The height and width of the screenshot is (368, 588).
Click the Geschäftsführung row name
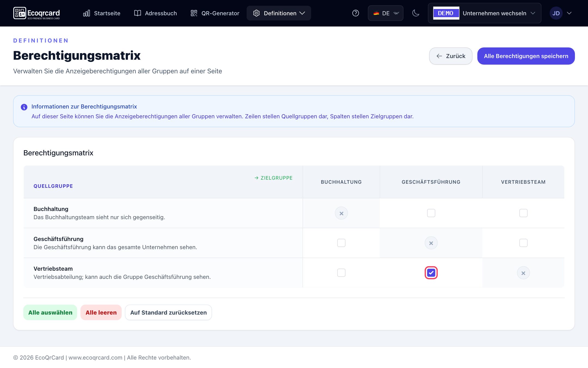point(58,239)
